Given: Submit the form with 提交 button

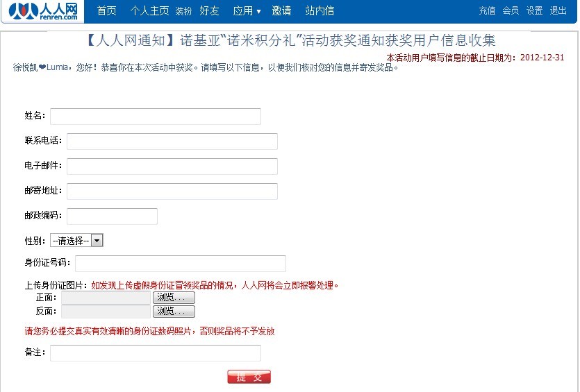Looking at the screenshot, I should coord(249,377).
